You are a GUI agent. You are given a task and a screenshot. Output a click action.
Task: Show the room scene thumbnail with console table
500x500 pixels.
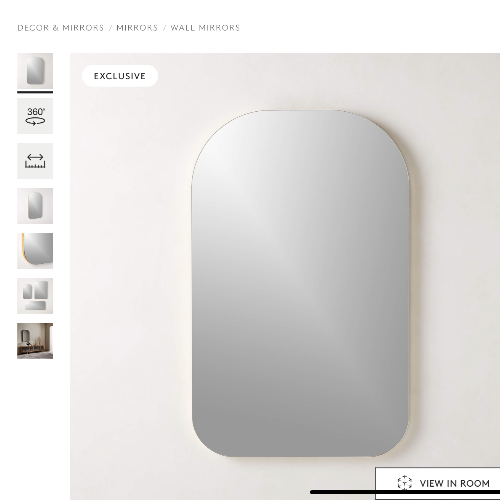(35, 341)
